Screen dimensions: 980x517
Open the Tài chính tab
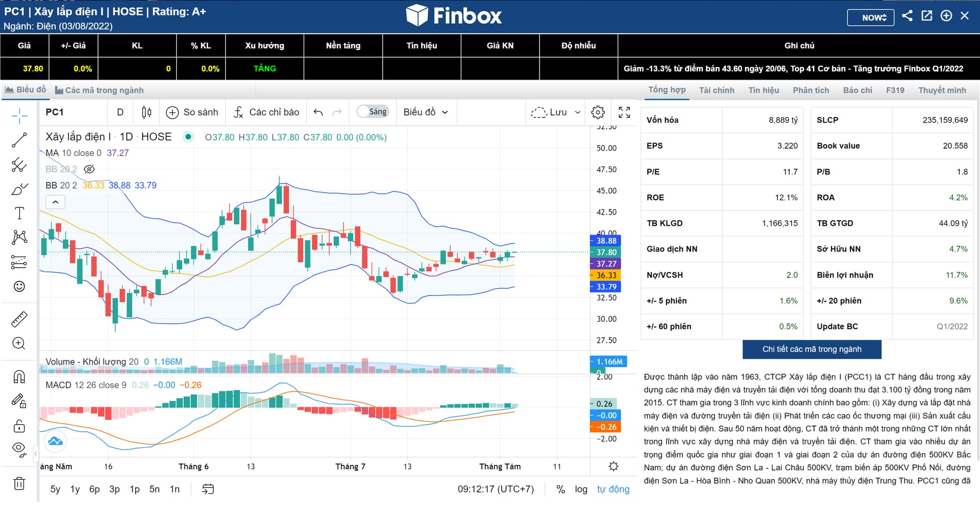716,90
